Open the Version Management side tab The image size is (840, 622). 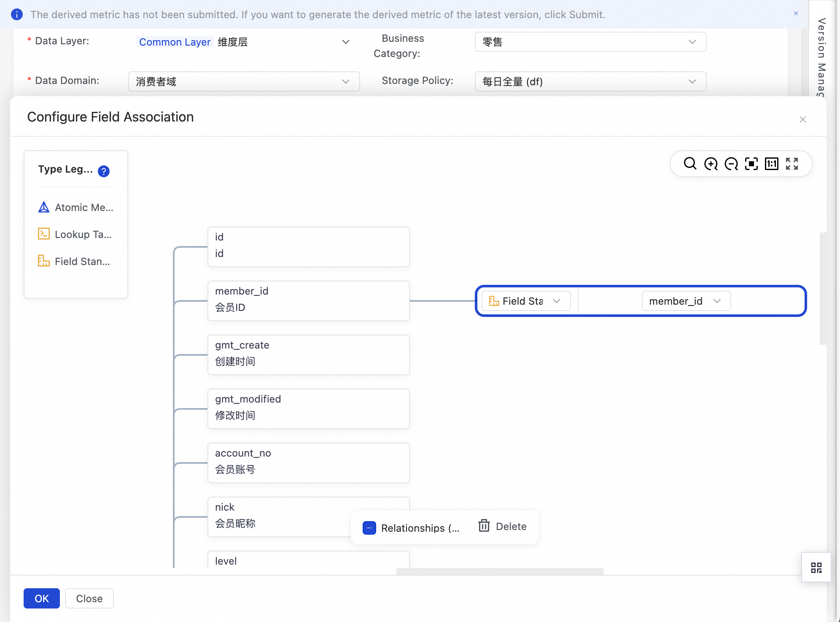tap(821, 55)
